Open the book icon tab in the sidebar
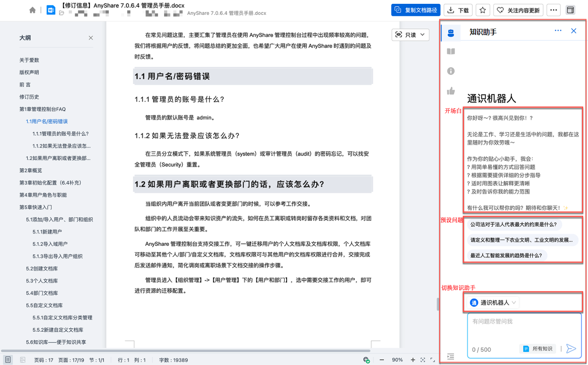 coord(451,52)
